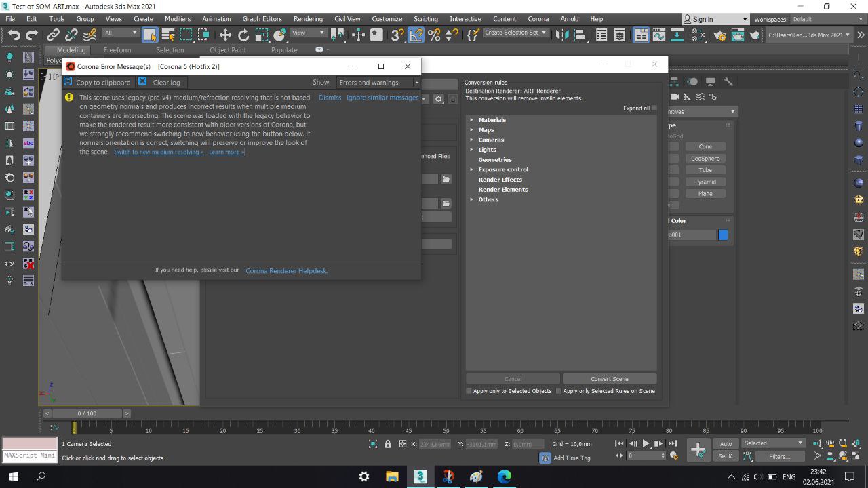
Task: Check Apply only to Selected Objects
Action: pyautogui.click(x=469, y=391)
